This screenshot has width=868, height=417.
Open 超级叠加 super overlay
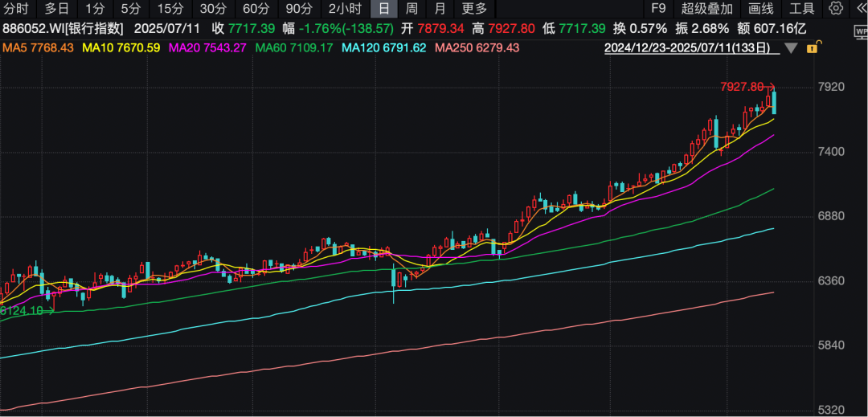pos(707,9)
